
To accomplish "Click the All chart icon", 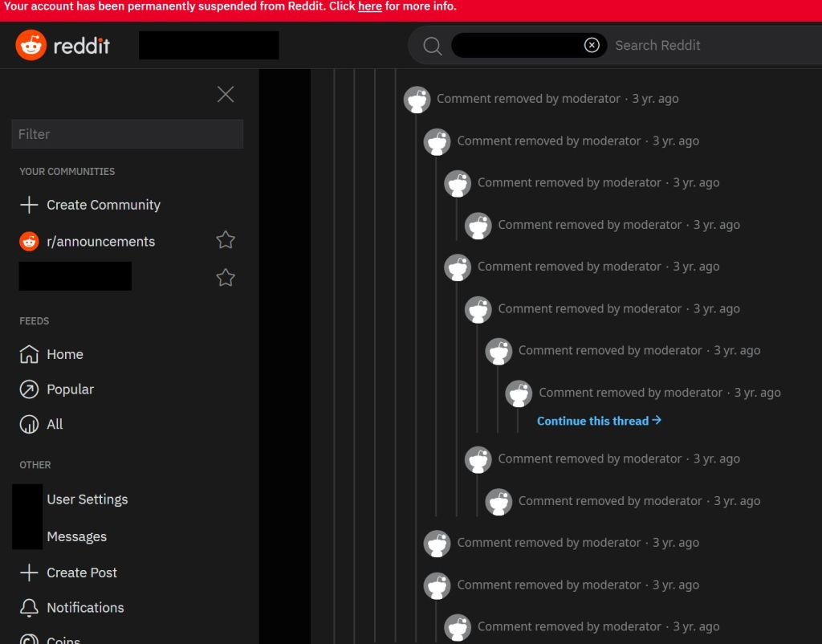I will coord(29,424).
